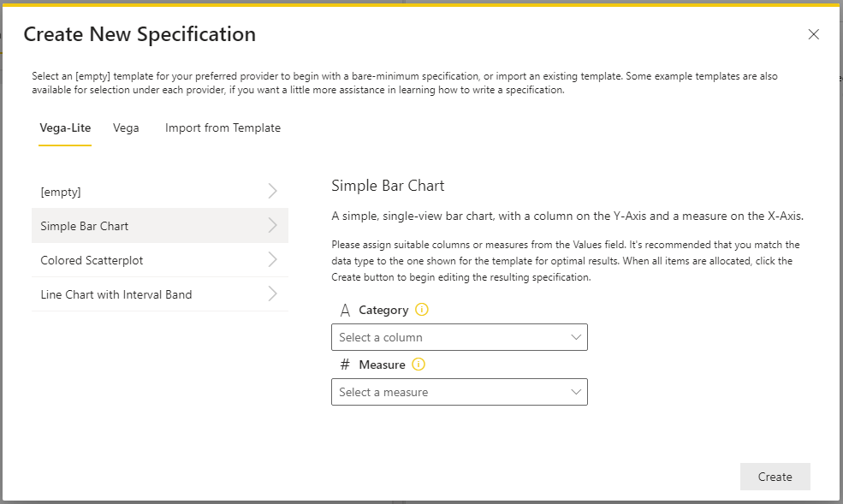Select the Vega-Lite tab
Screen dimensions: 843x504
coord(65,127)
